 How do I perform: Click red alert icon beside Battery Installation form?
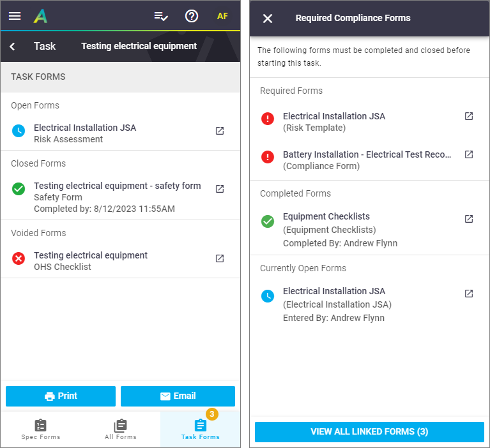268,157
